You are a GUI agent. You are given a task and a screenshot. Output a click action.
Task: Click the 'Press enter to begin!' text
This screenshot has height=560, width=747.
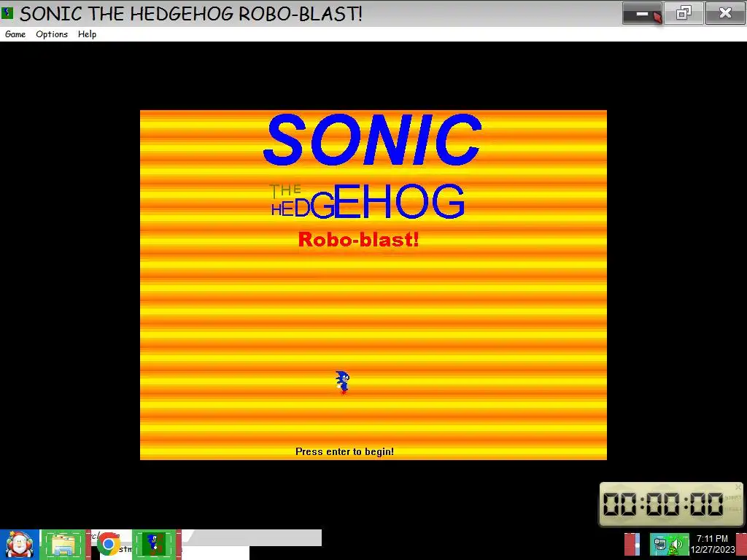point(344,451)
